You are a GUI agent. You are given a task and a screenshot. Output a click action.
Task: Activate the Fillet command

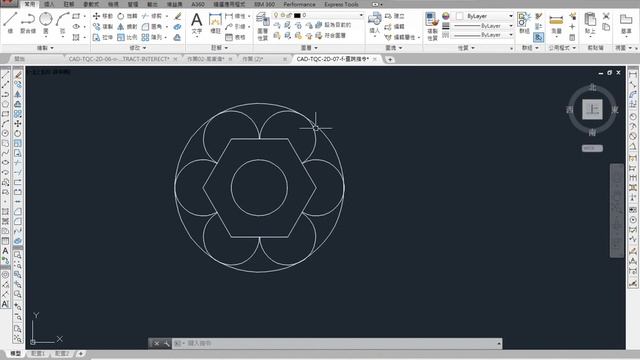pyautogui.click(x=152, y=27)
